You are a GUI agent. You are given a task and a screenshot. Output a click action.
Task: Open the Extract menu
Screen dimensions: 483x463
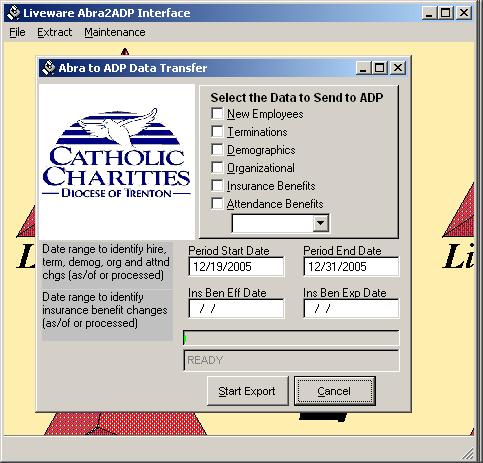click(x=55, y=32)
